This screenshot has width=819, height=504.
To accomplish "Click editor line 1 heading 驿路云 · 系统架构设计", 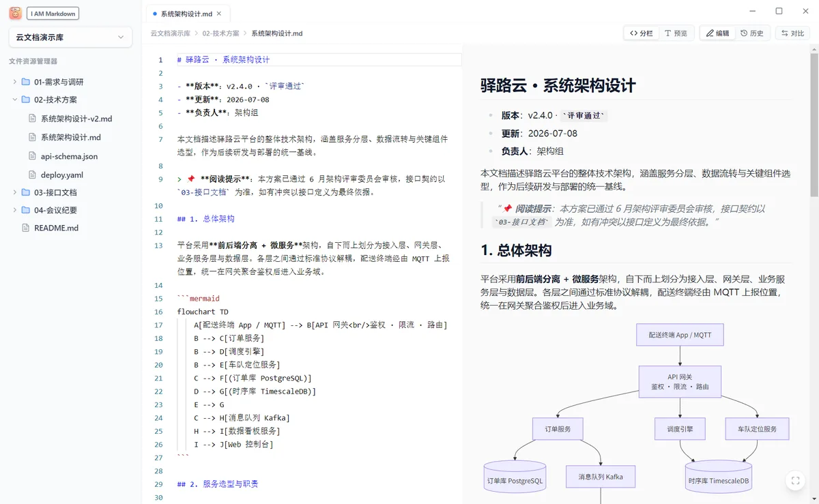I will 223,60.
